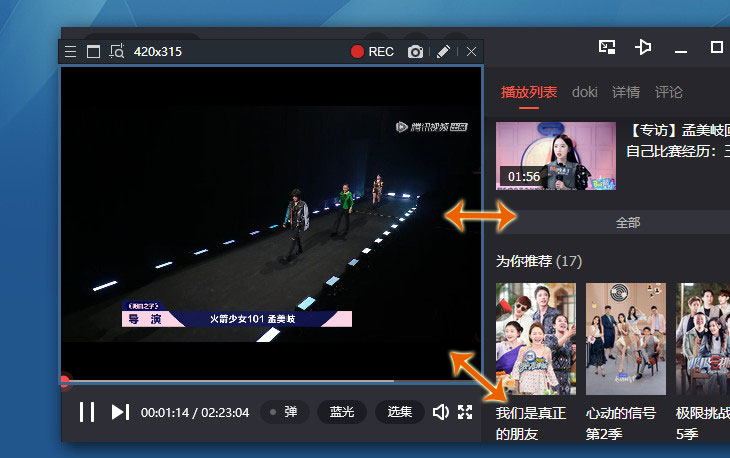Open the 蓝光 quality selector
Screen dimensions: 730x458
click(342, 412)
